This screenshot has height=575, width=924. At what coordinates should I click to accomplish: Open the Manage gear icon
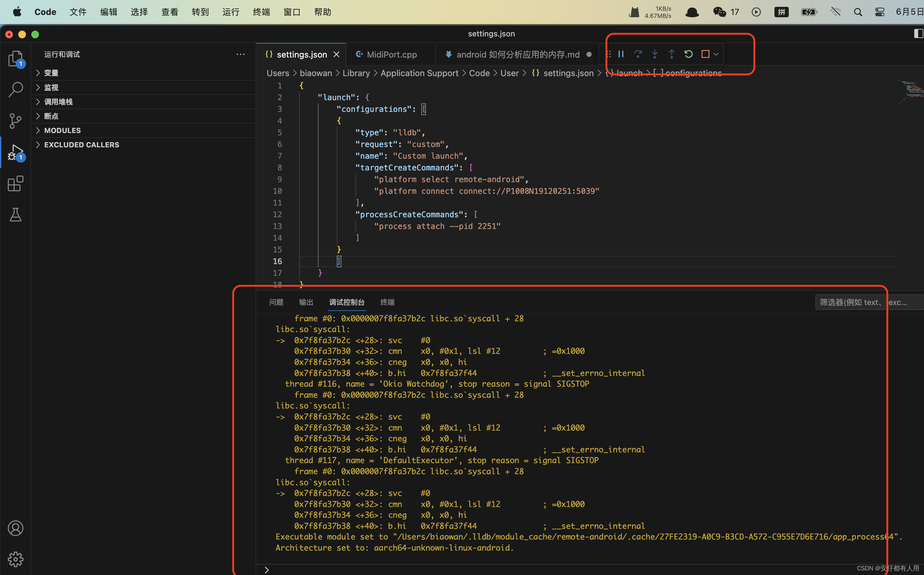(x=15, y=559)
